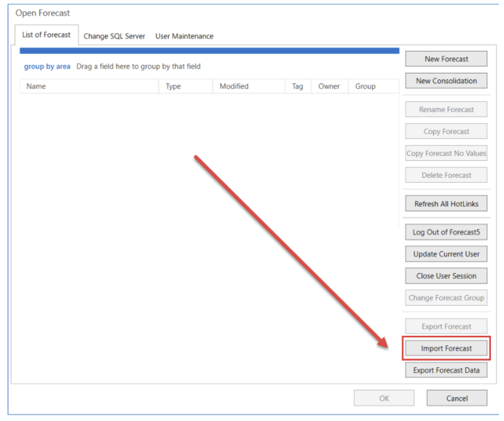
Task: Sort by Modified column header
Action: point(248,86)
